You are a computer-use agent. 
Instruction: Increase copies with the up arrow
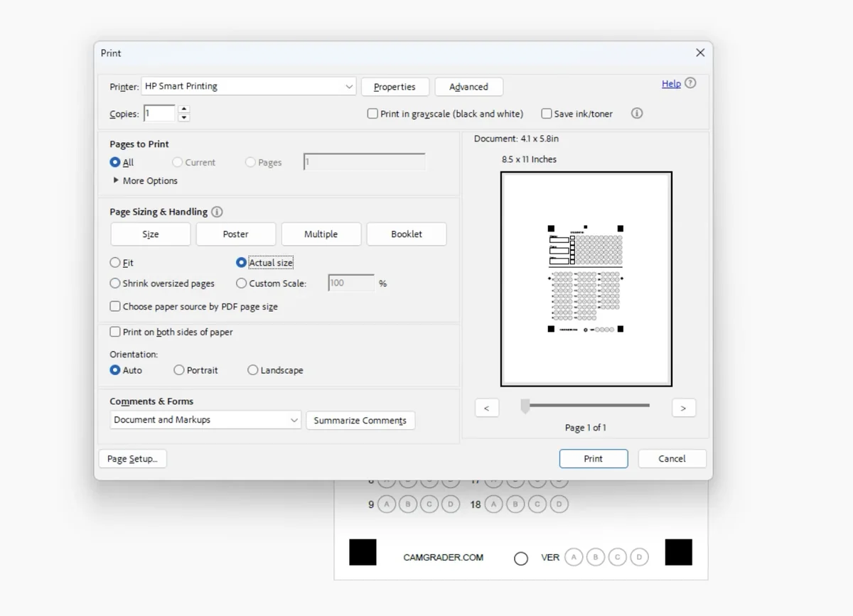tap(184, 109)
